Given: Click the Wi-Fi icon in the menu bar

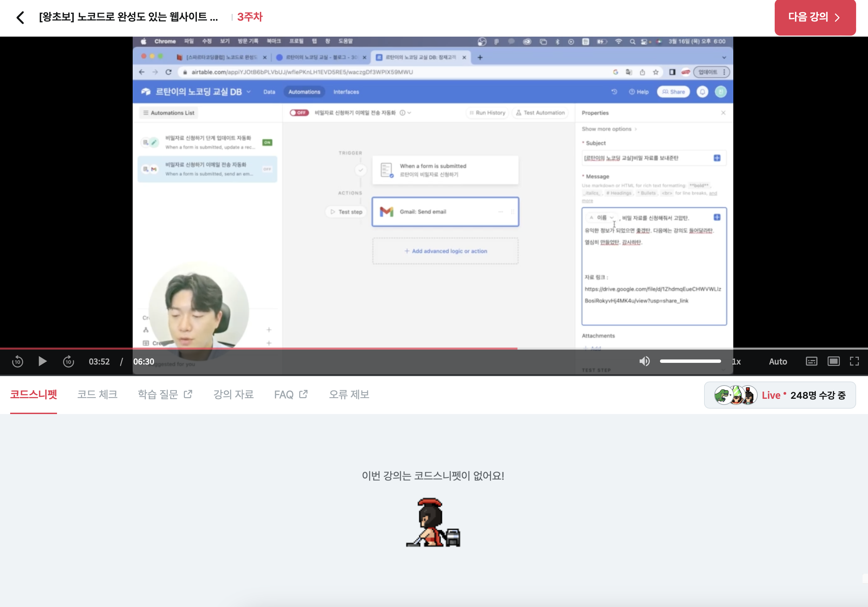Looking at the screenshot, I should tap(618, 42).
